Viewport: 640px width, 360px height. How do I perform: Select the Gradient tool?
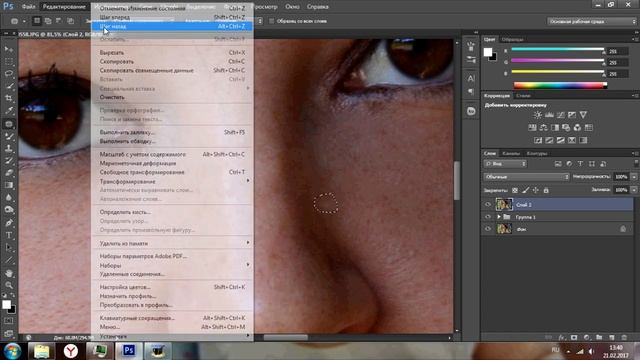click(x=9, y=185)
